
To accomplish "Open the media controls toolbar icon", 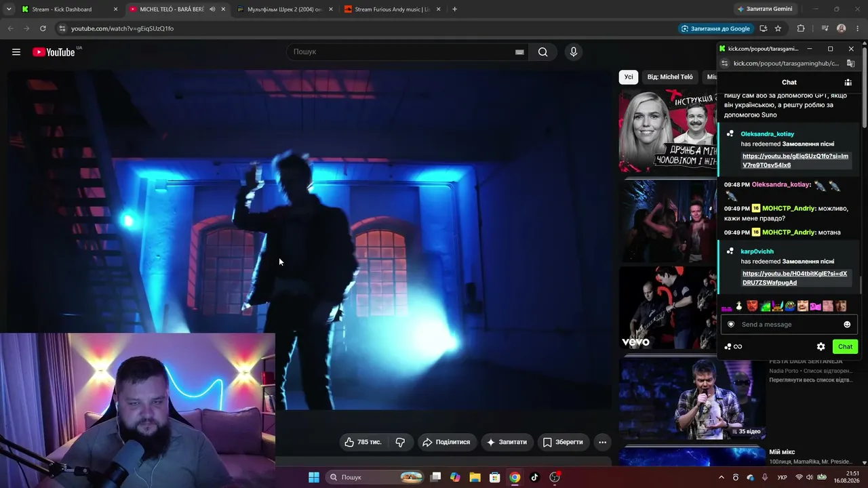I will click(825, 28).
